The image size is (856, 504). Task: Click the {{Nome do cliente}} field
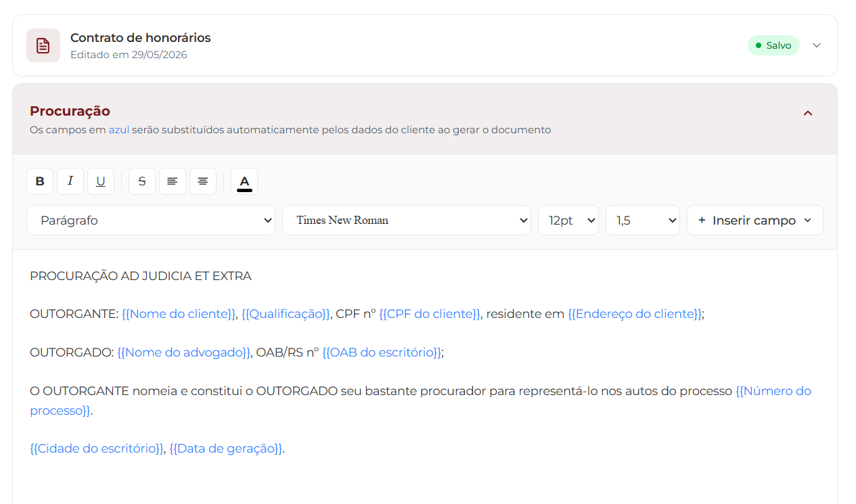point(179,314)
